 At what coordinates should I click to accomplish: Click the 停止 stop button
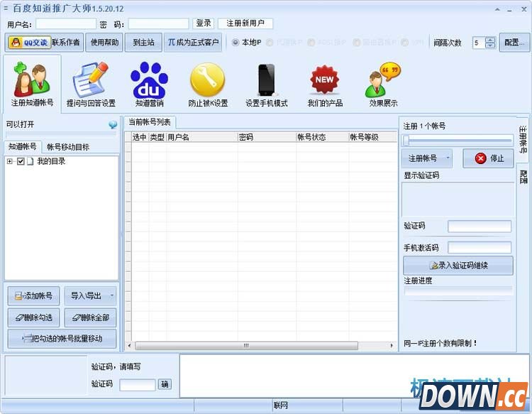point(488,158)
